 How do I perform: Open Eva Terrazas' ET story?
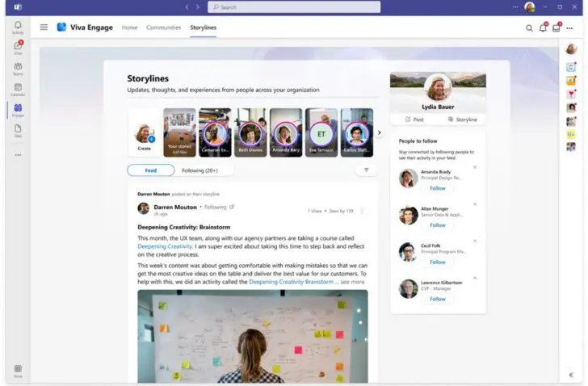point(321,132)
